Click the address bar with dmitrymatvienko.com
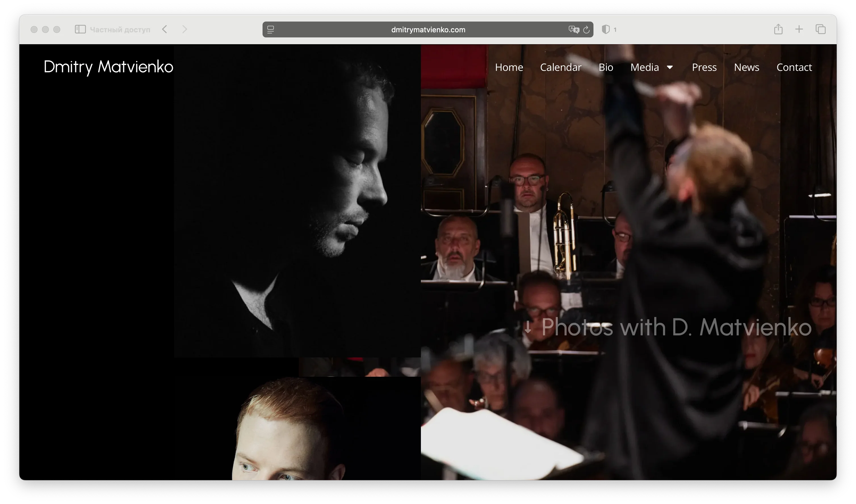Screen dimensions: 856x504 428,29
